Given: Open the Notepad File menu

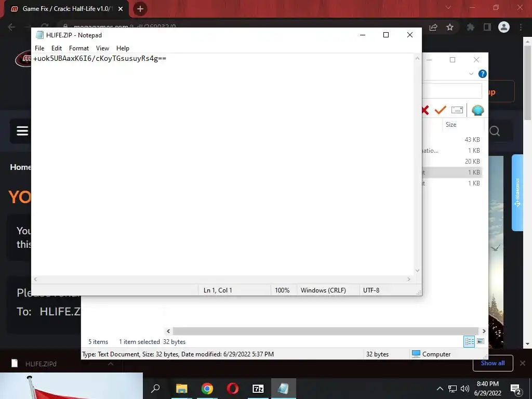Looking at the screenshot, I should click(x=39, y=48).
